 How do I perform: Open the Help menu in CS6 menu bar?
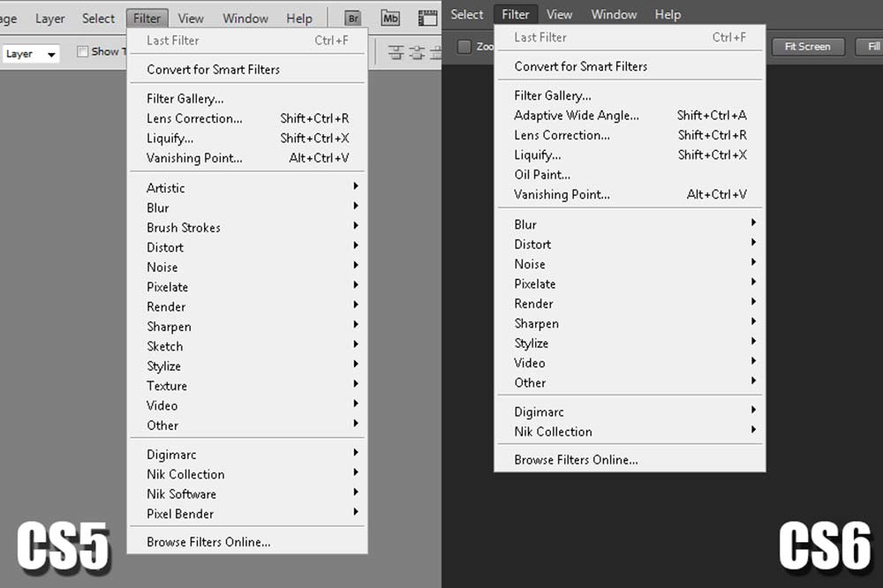[668, 15]
